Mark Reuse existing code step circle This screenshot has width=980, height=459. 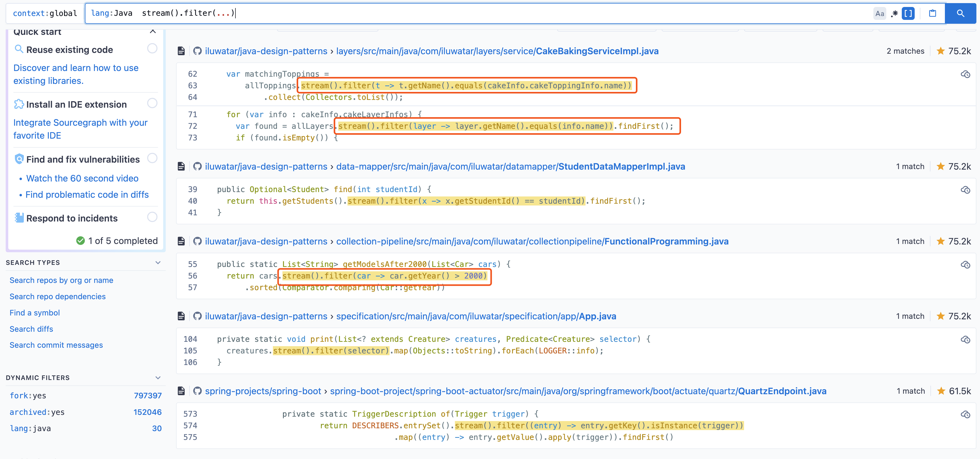tap(152, 49)
